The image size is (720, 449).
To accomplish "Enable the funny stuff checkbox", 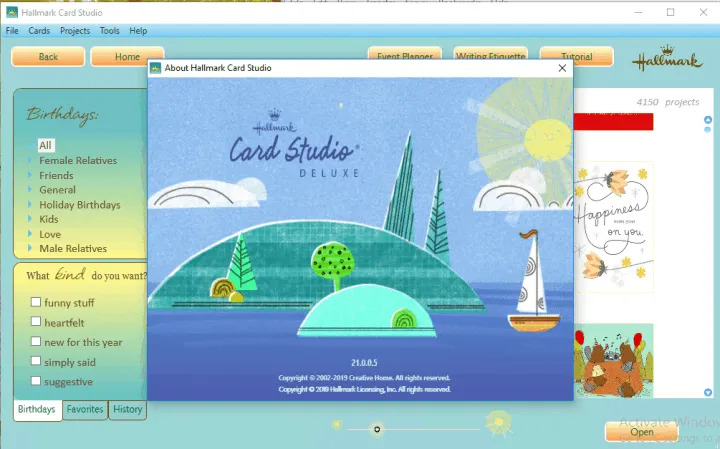I will click(x=36, y=302).
